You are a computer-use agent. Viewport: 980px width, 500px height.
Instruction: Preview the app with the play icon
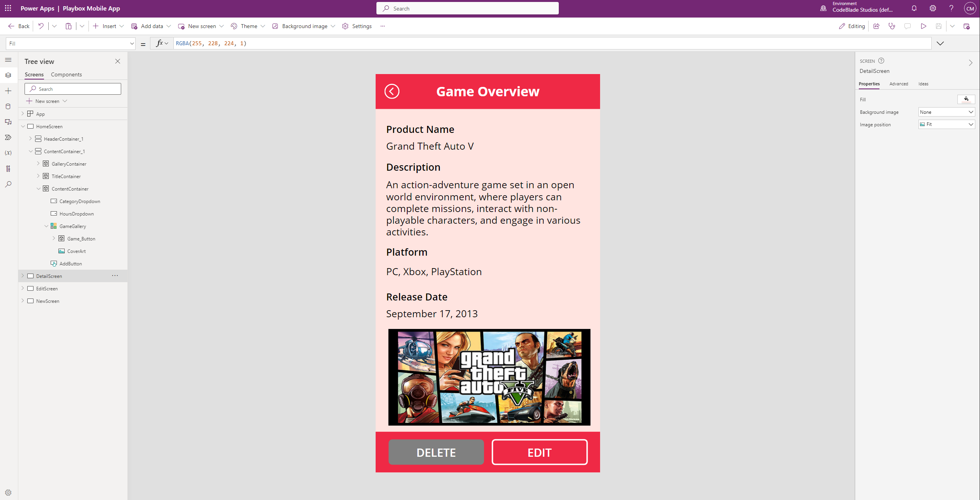coord(923,26)
